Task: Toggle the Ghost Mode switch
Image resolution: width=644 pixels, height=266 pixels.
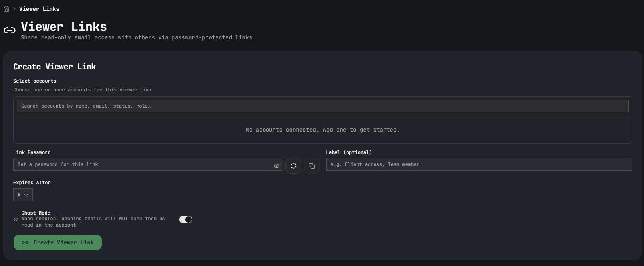Action: [x=186, y=219]
